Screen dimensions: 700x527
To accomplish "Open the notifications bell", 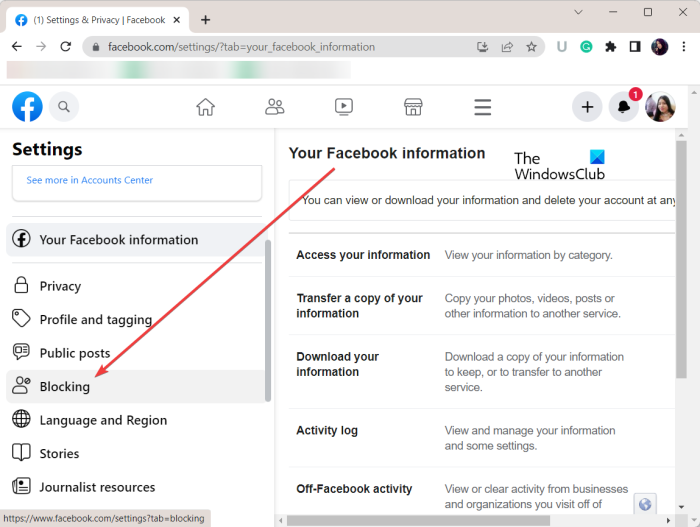I will click(x=624, y=107).
